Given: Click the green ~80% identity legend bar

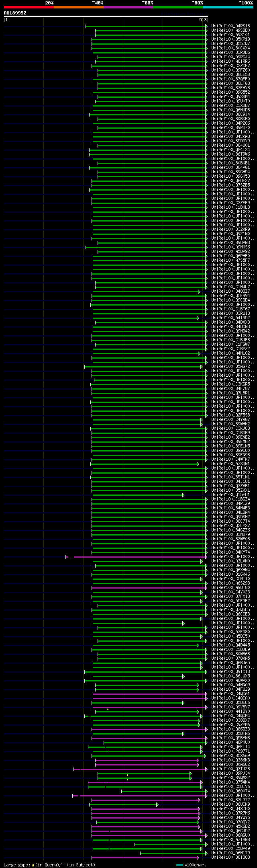Looking at the screenshot, I should pos(178,7).
